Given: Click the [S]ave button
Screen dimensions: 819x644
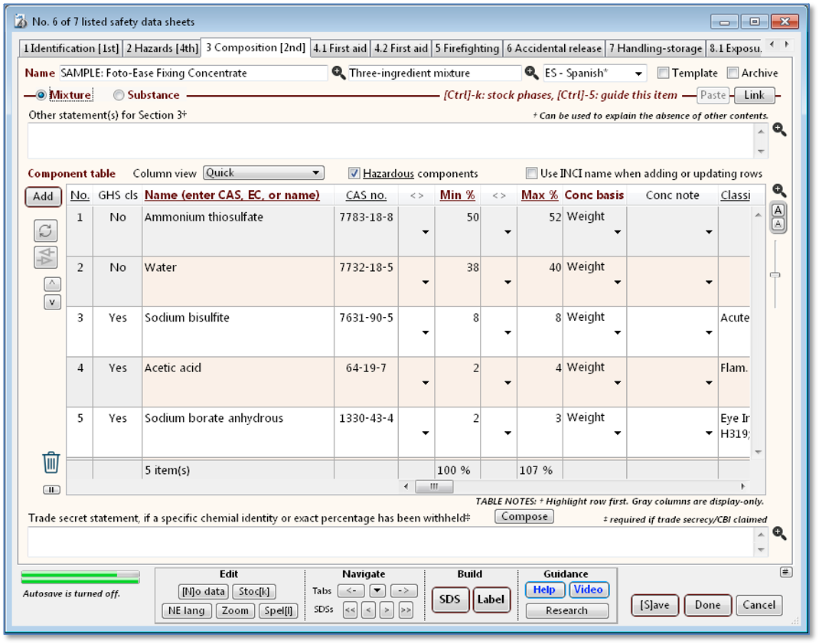Looking at the screenshot, I should tap(655, 605).
